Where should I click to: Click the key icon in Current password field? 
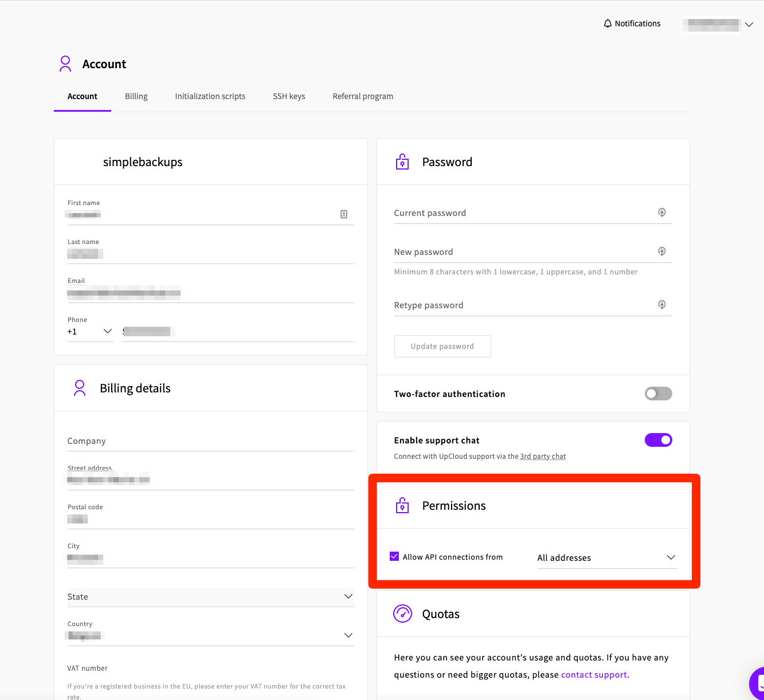[661, 213]
